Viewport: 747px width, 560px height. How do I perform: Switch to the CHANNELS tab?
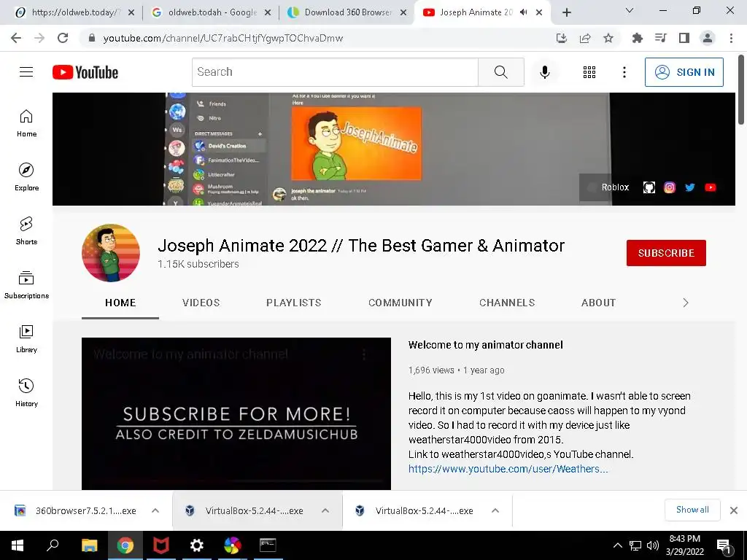click(x=507, y=303)
